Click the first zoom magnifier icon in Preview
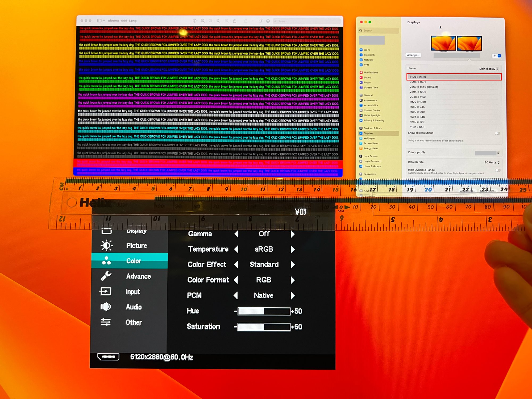Screen dimensions: 532x399 pos(203,21)
